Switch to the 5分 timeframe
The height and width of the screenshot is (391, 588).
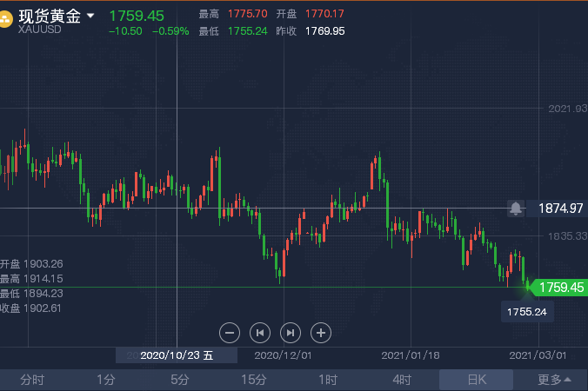coord(180,380)
